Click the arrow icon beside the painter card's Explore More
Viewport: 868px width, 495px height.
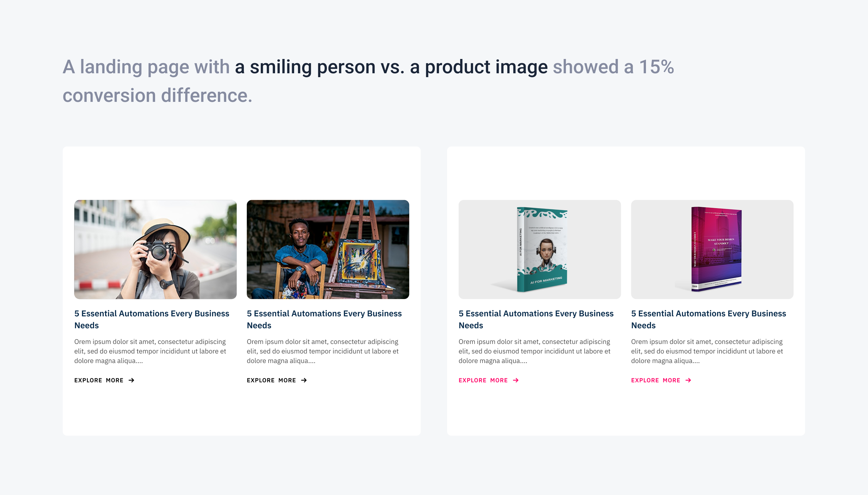pyautogui.click(x=304, y=380)
